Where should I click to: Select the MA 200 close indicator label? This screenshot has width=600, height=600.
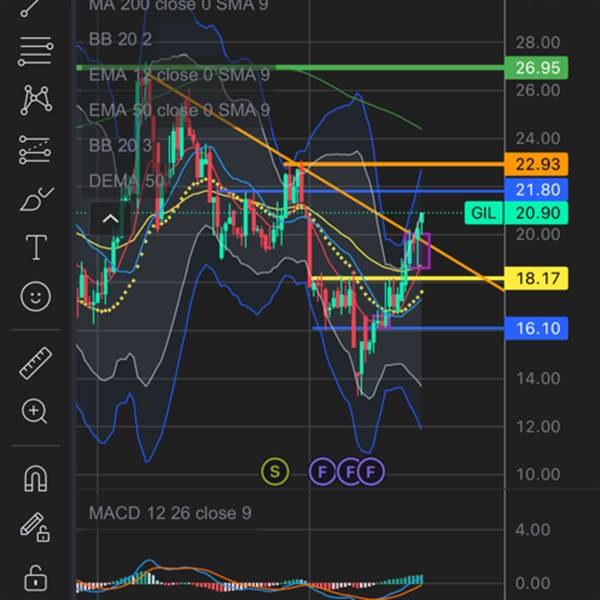coord(178,5)
